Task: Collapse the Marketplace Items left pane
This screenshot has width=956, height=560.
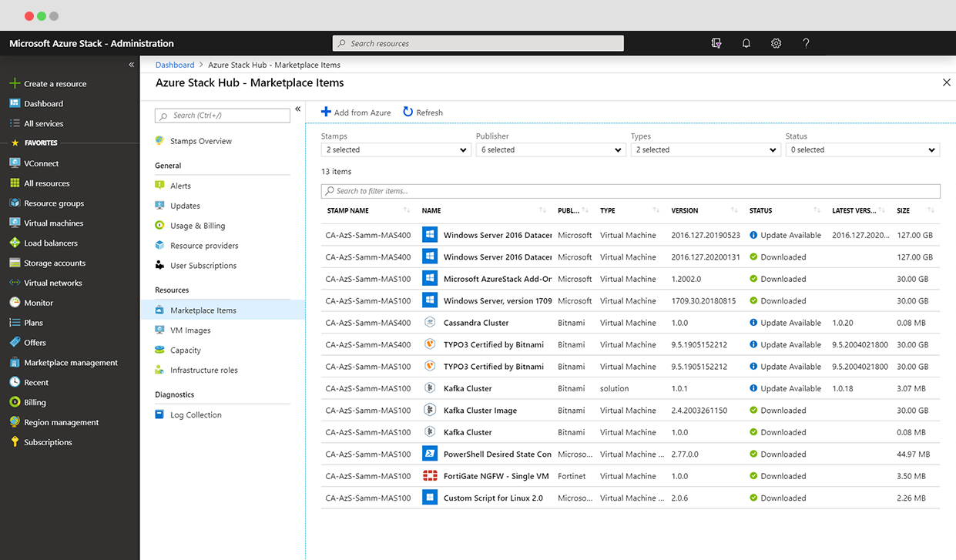Action: [298, 109]
